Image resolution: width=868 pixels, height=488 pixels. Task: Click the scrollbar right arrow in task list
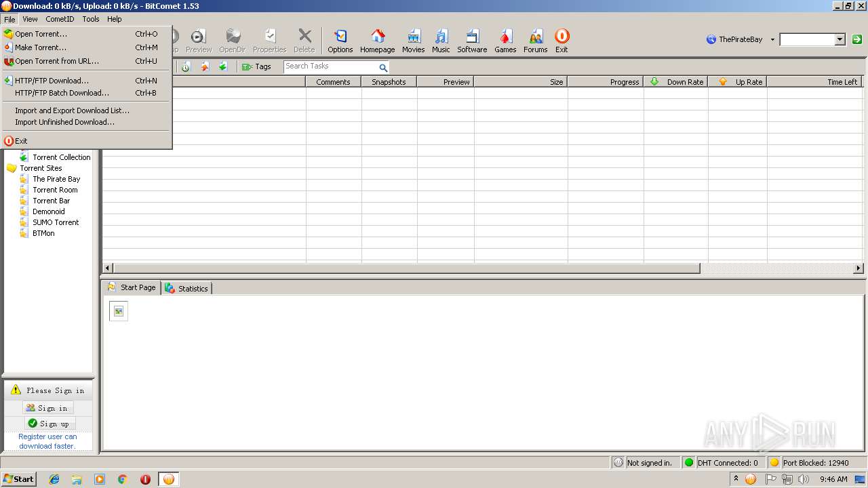[x=859, y=268]
